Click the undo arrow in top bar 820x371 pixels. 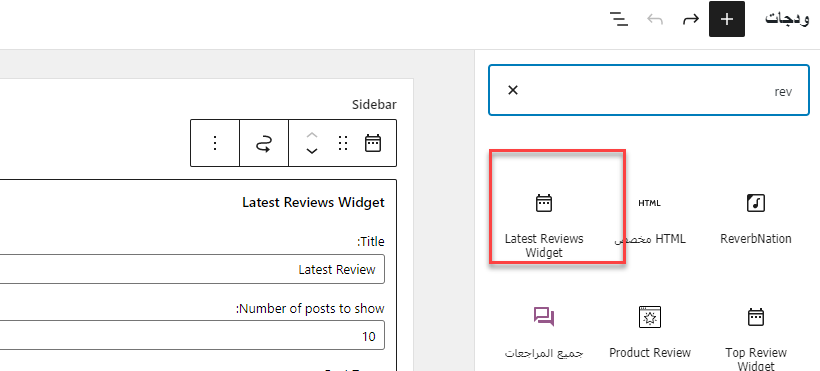pos(655,19)
